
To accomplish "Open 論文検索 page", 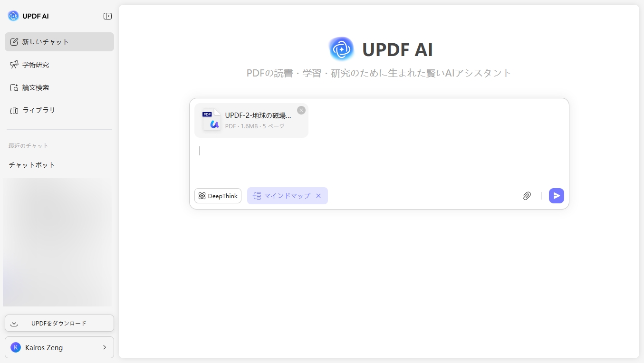I will pos(59,87).
